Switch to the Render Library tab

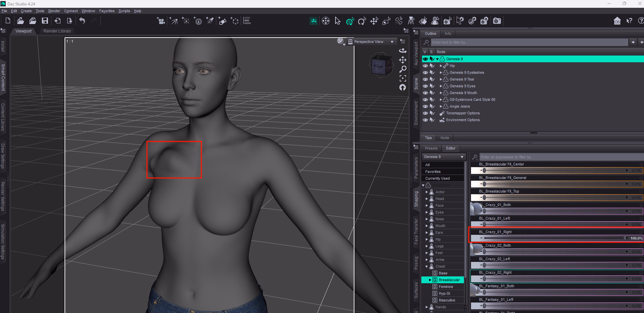pyautogui.click(x=57, y=31)
